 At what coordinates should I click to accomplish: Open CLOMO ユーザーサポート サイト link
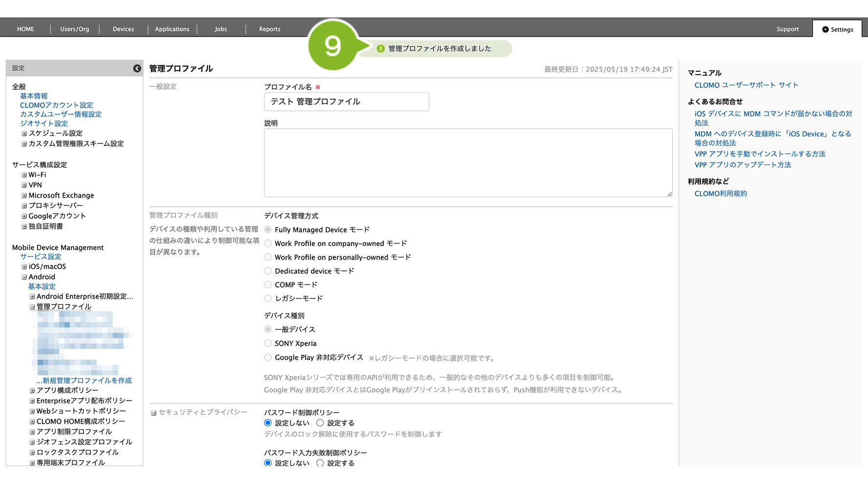(x=746, y=85)
